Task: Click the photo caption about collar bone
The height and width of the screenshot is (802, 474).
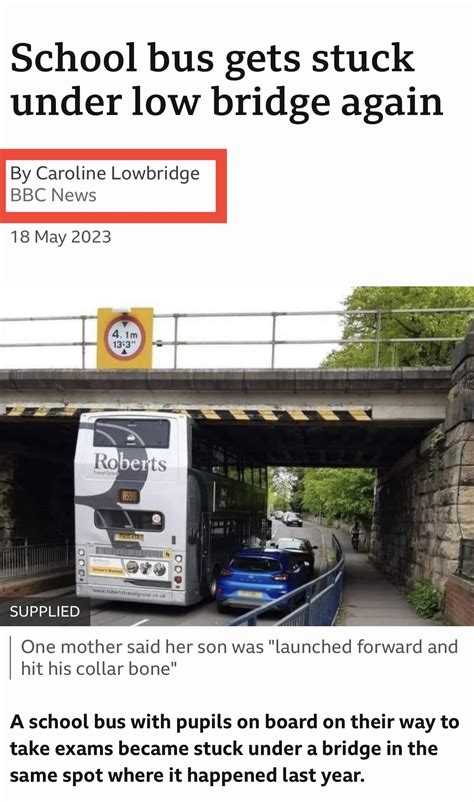Action: pyautogui.click(x=239, y=657)
